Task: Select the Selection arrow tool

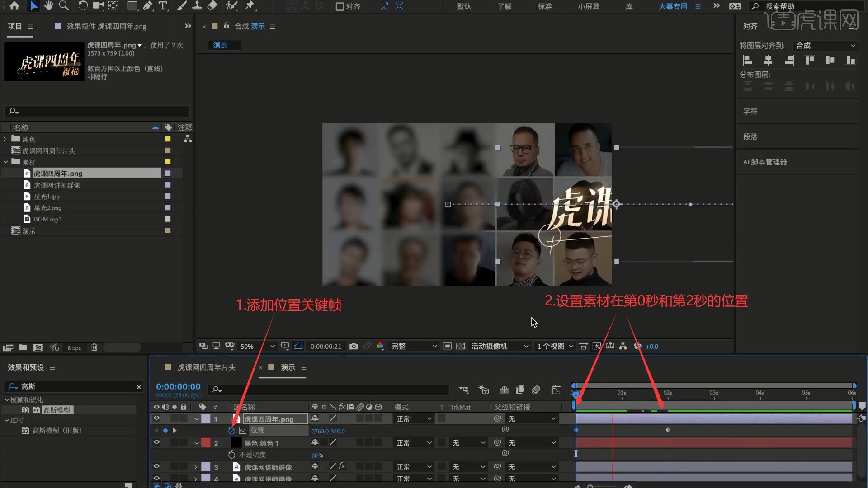Action: pos(33,6)
